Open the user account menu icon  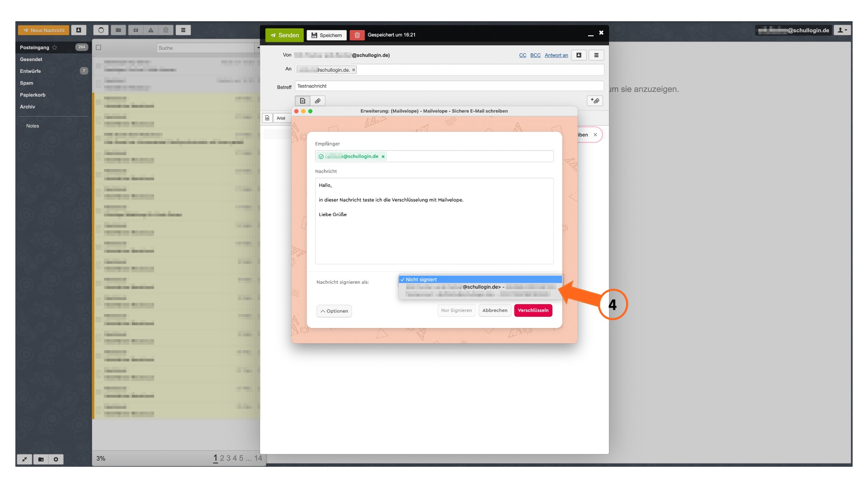(x=842, y=30)
